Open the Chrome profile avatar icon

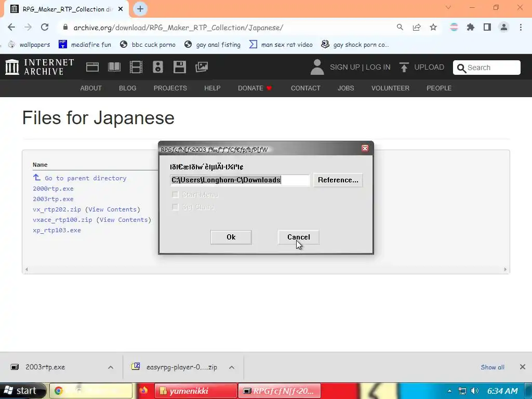(x=504, y=27)
